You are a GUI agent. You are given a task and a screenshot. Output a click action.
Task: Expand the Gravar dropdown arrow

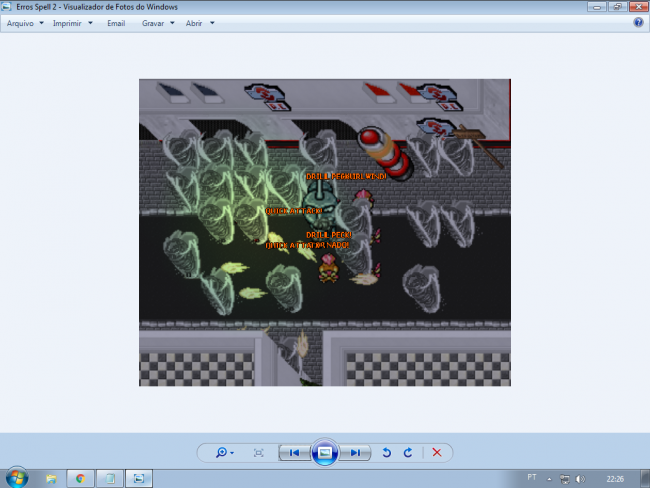[x=172, y=23]
